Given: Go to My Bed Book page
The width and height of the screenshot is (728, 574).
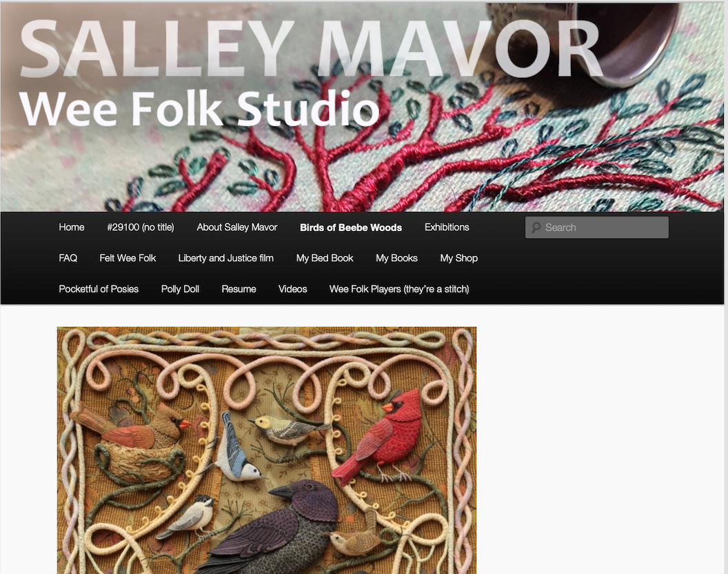Looking at the screenshot, I should coord(325,258).
